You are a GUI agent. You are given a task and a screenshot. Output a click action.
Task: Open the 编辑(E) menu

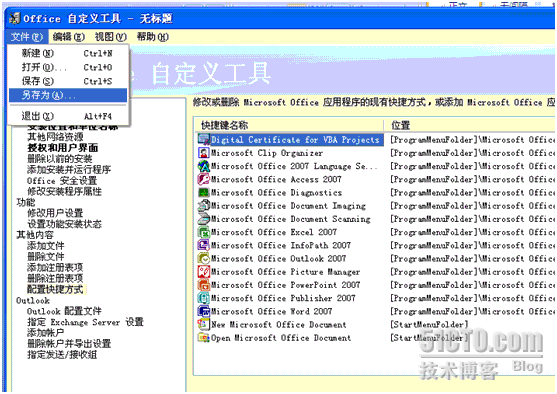click(x=69, y=37)
